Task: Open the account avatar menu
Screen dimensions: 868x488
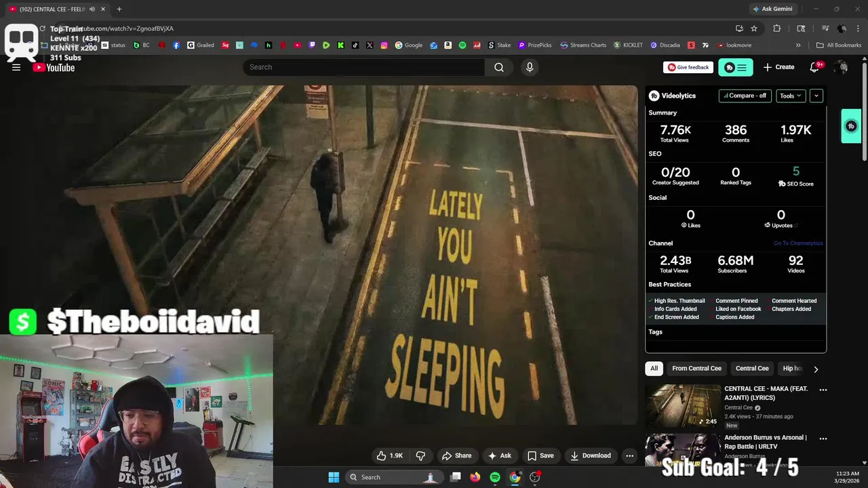Action: (x=842, y=67)
